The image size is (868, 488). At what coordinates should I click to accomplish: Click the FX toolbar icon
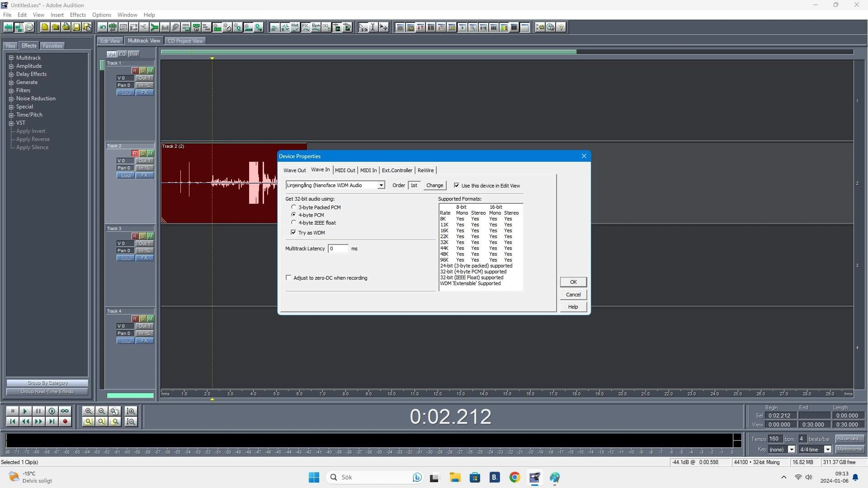tap(306, 28)
